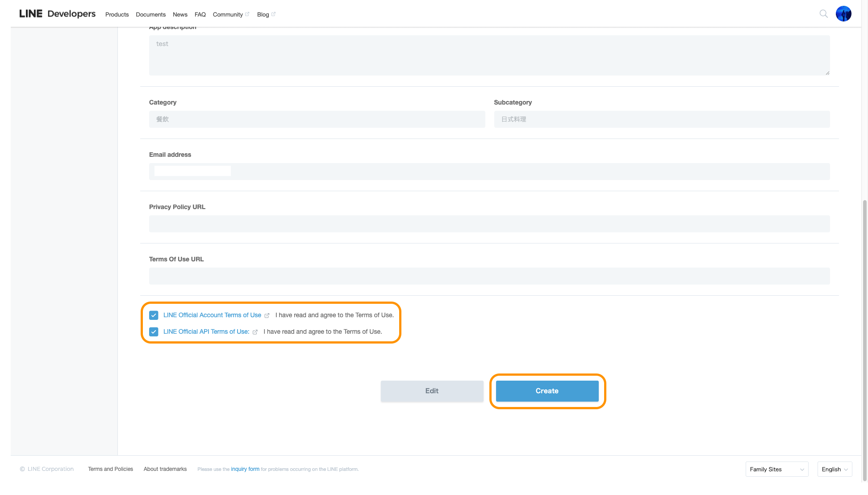The image size is (868, 495).
Task: Click the page vertical scrollbar
Action: 864,340
